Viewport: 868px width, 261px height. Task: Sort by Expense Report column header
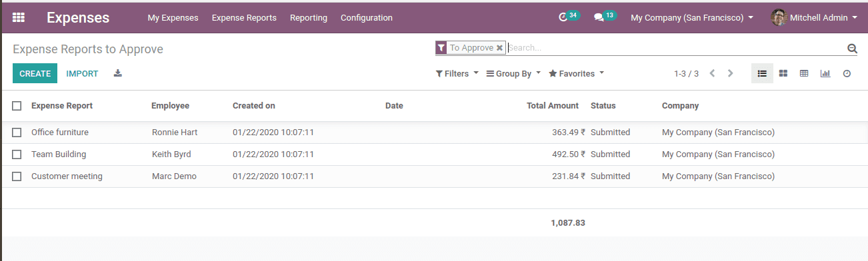click(62, 105)
